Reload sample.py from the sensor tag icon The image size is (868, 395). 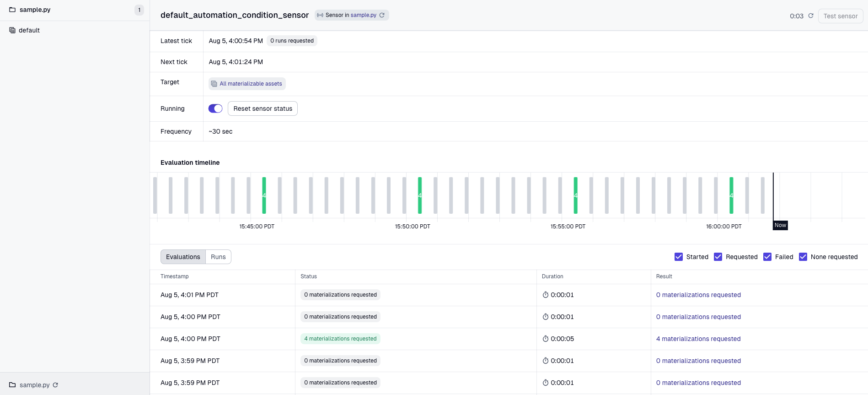point(382,15)
